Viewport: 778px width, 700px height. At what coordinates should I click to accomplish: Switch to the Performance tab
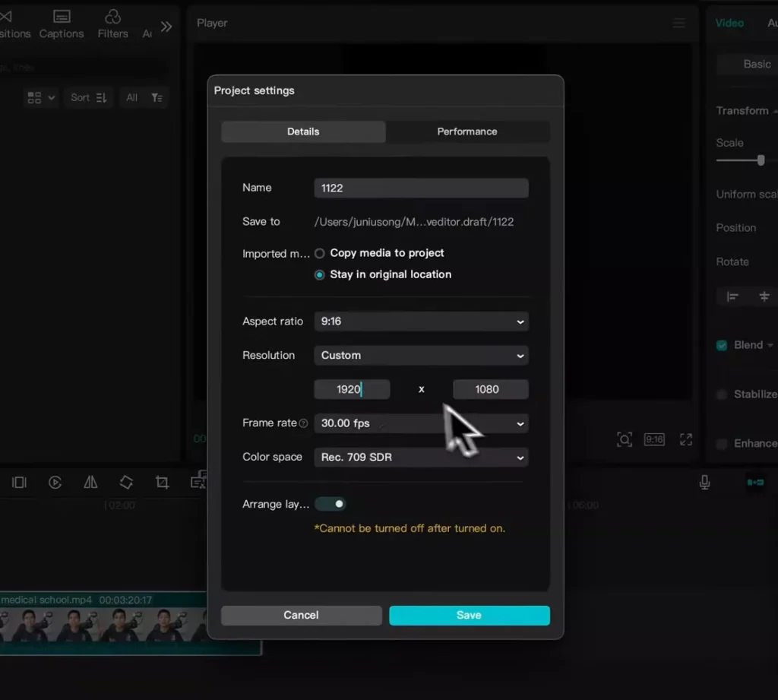pos(467,131)
